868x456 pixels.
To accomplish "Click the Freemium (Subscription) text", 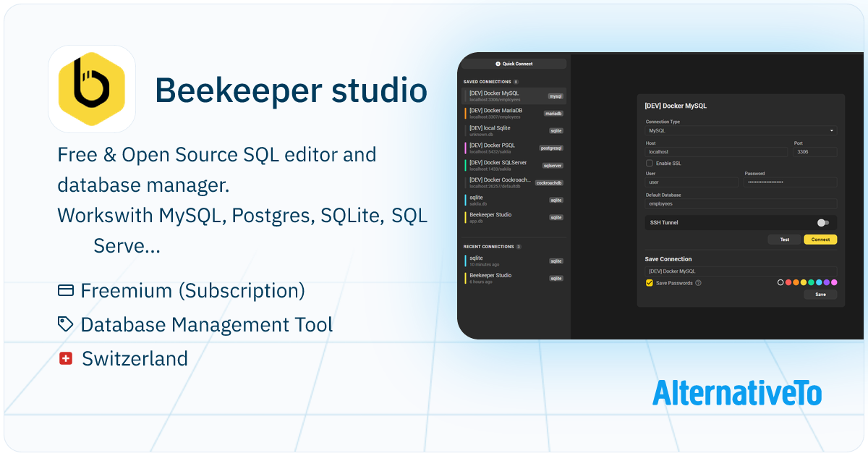I will [x=192, y=291].
